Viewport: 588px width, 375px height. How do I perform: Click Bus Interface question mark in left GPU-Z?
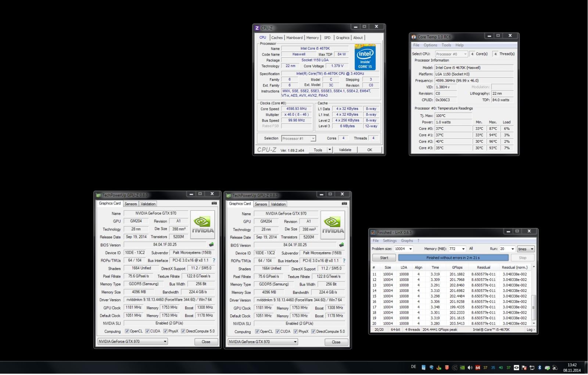[214, 260]
